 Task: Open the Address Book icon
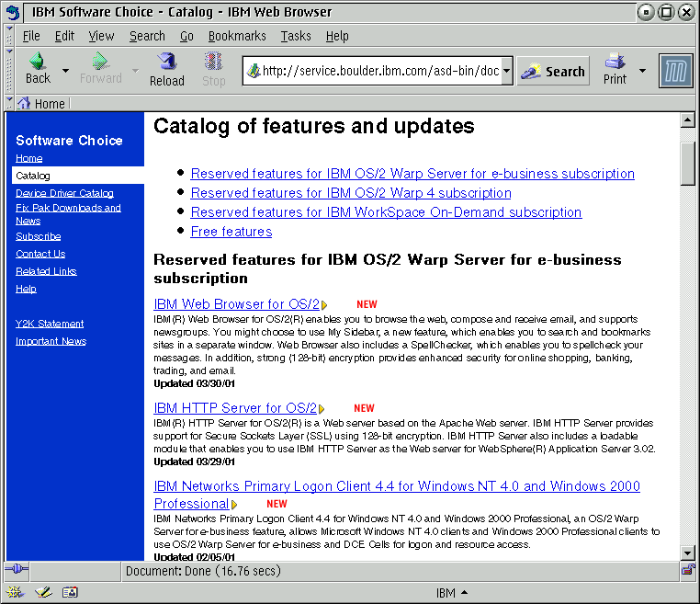(70, 592)
